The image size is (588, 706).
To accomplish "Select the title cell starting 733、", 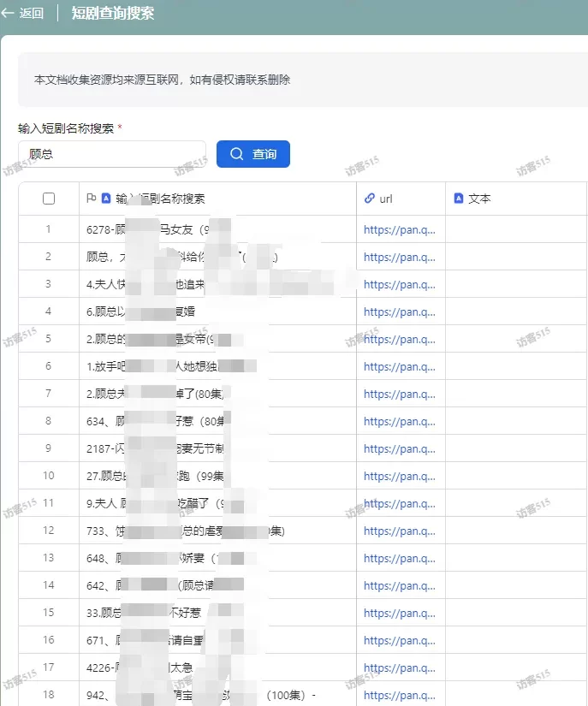I will coord(217,531).
